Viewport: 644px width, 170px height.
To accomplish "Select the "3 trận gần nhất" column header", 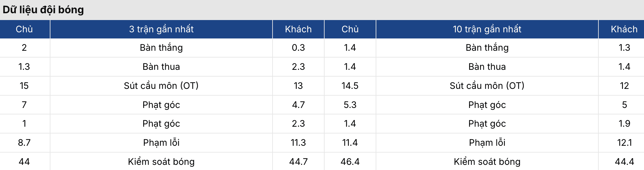I will 161,29.
